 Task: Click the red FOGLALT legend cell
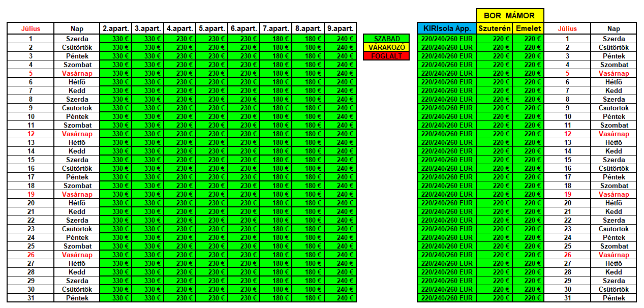(386, 56)
